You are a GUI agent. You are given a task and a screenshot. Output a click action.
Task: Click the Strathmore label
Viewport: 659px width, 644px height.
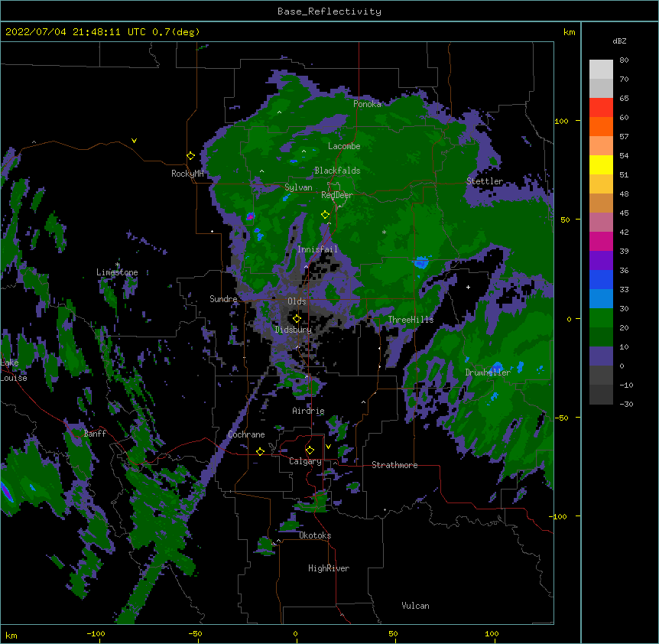pos(394,465)
